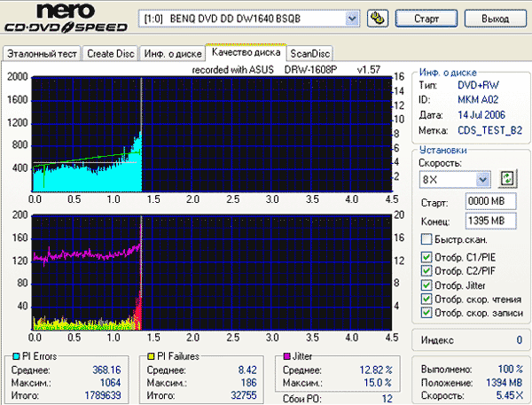The width and height of the screenshot is (532, 405).
Task: Click the PI Failures average 8.42
Action: [x=247, y=370]
